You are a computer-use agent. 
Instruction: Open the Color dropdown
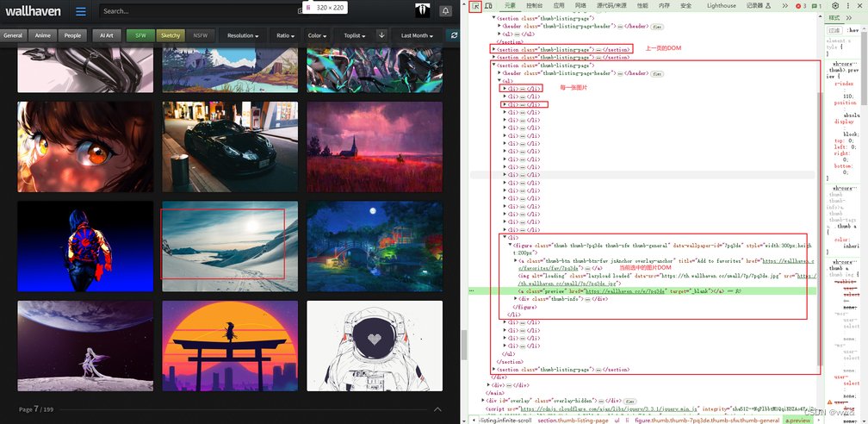[x=317, y=35]
